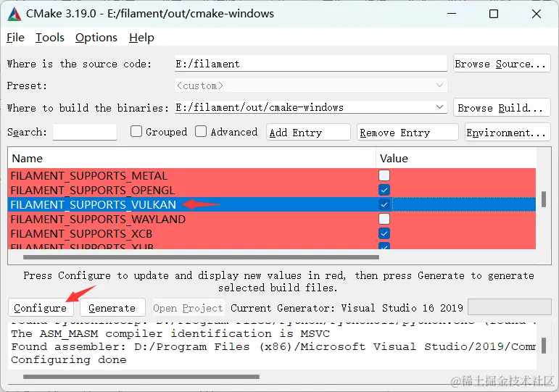Image resolution: width=559 pixels, height=392 pixels.
Task: Open the Environment settings button
Action: tap(508, 132)
